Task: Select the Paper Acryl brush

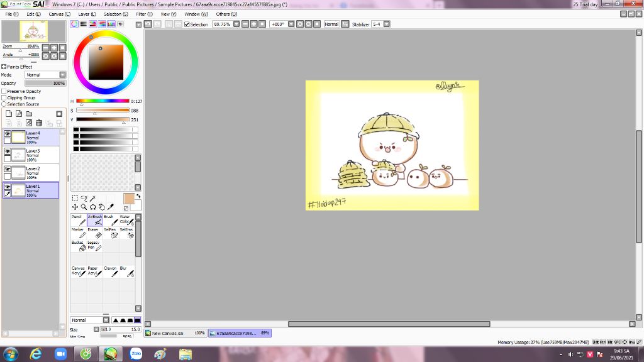Action: [94, 271]
